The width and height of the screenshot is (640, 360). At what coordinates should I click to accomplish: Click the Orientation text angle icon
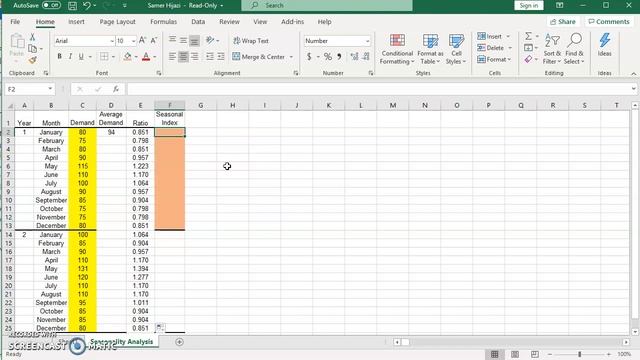pos(210,40)
